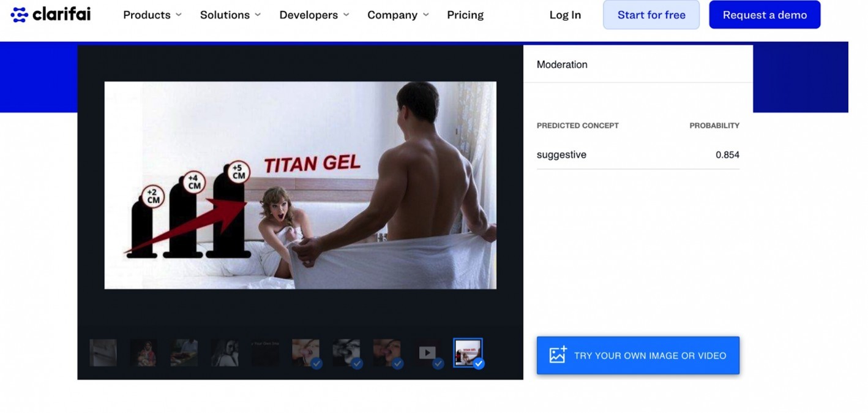Click the 'suggestive' predicted concept row
Screen dimensions: 868x413
click(x=638, y=155)
